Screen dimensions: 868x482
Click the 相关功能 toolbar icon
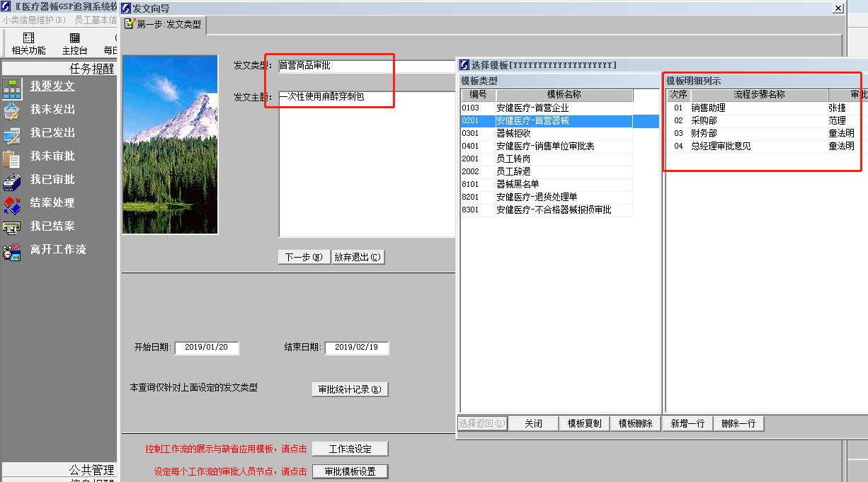coord(28,38)
